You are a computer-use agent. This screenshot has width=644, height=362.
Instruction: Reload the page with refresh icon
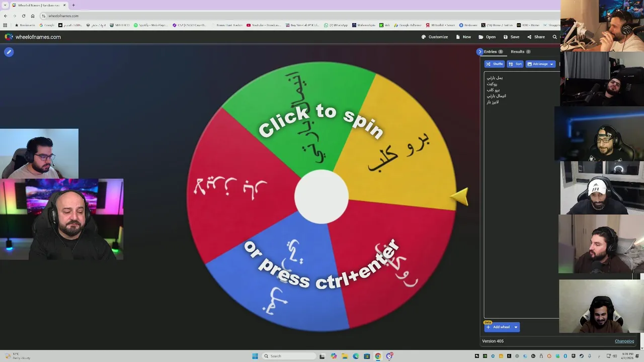point(23,16)
